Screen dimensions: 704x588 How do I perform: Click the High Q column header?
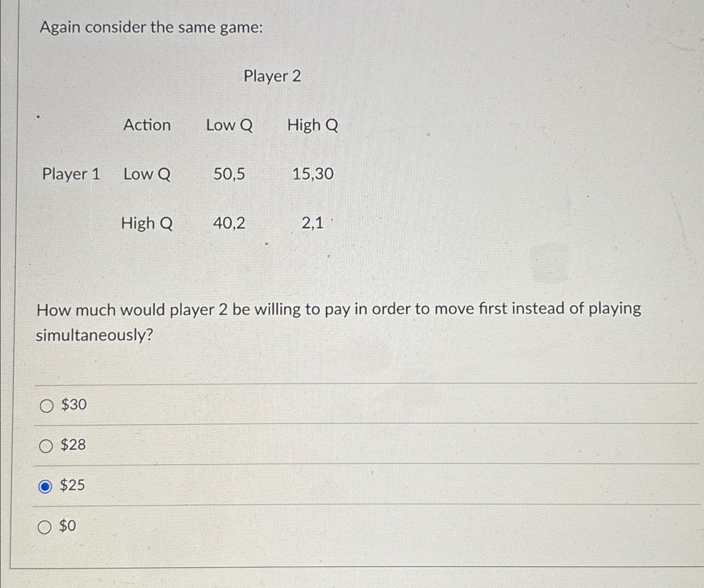coord(312,126)
